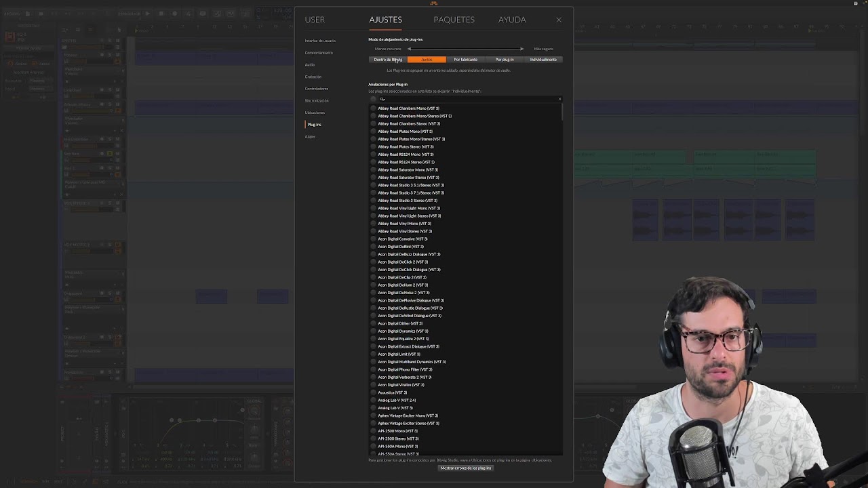Click the plug-in search field
The image size is (868, 488).
[471, 99]
